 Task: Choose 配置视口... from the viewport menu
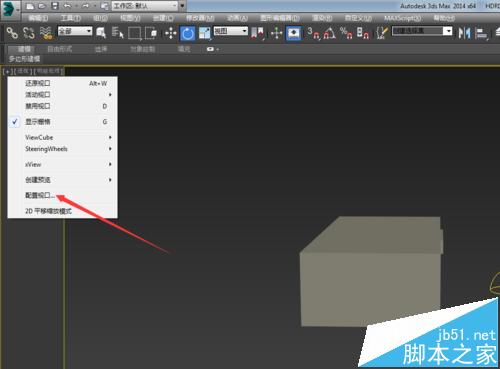(62, 195)
